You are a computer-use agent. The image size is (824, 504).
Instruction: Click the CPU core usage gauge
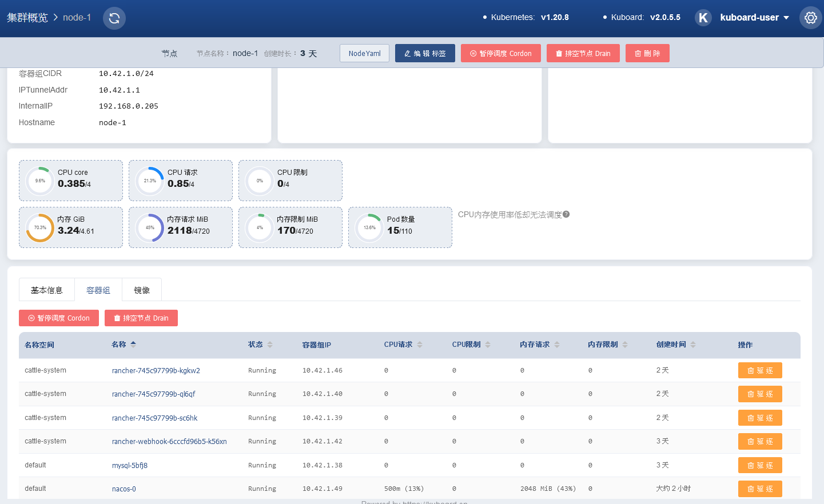[x=40, y=181]
